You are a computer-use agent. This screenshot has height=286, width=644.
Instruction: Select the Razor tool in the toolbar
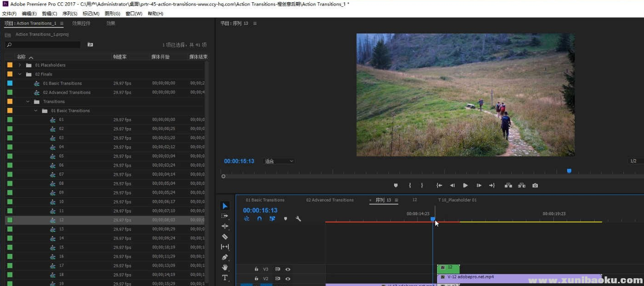point(225,237)
